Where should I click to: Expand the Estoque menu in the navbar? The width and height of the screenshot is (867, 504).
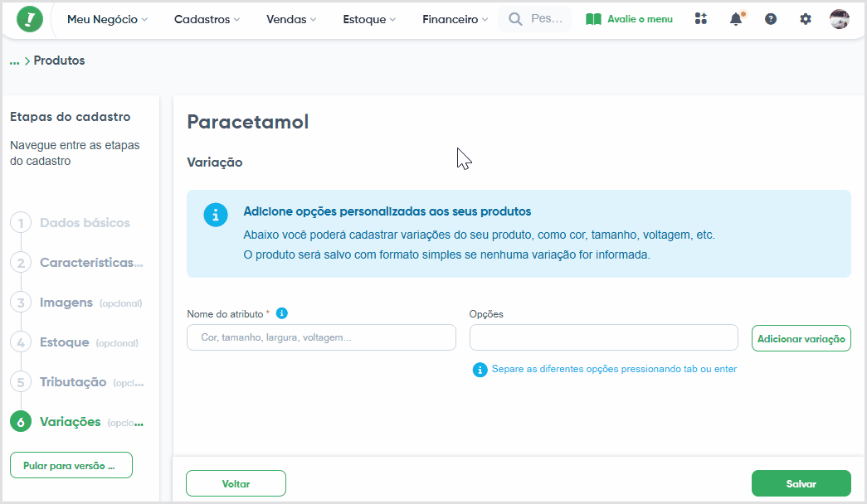[x=369, y=19]
